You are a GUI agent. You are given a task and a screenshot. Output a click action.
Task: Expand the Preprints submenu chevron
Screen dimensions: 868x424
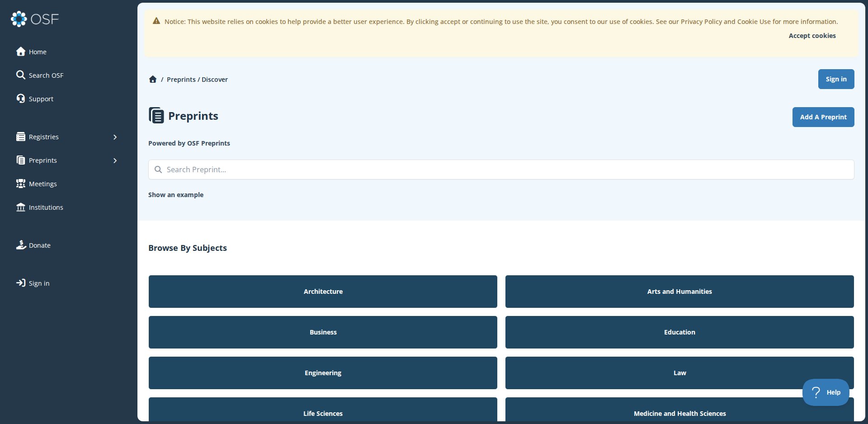click(115, 160)
